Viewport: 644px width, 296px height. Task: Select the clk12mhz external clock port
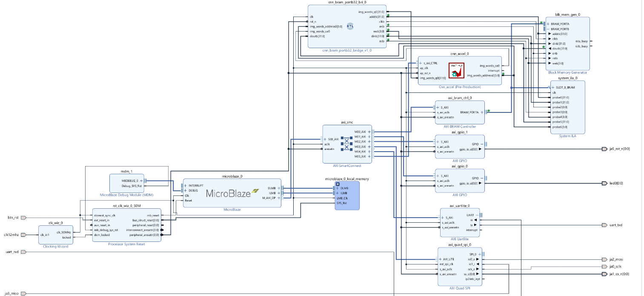[24, 235]
